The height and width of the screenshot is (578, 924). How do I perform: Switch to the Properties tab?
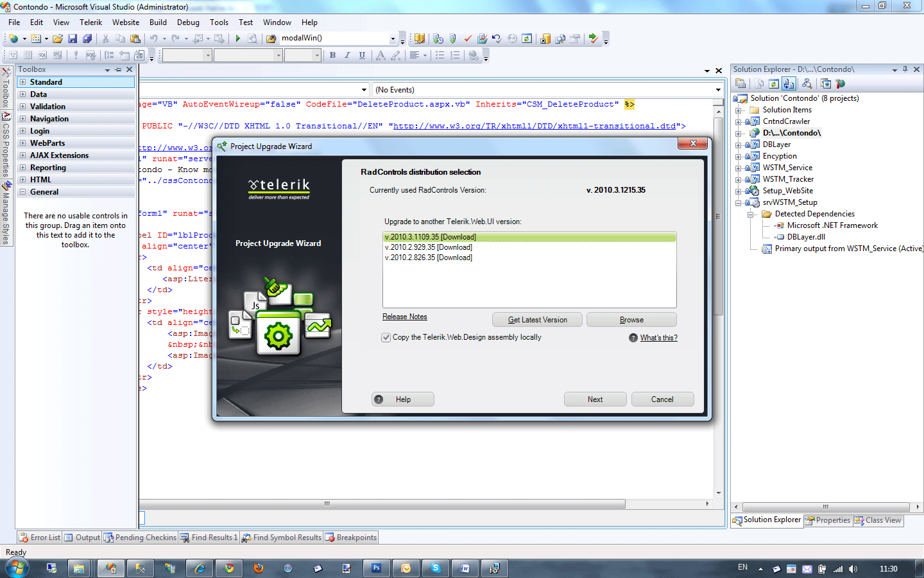[x=828, y=520]
